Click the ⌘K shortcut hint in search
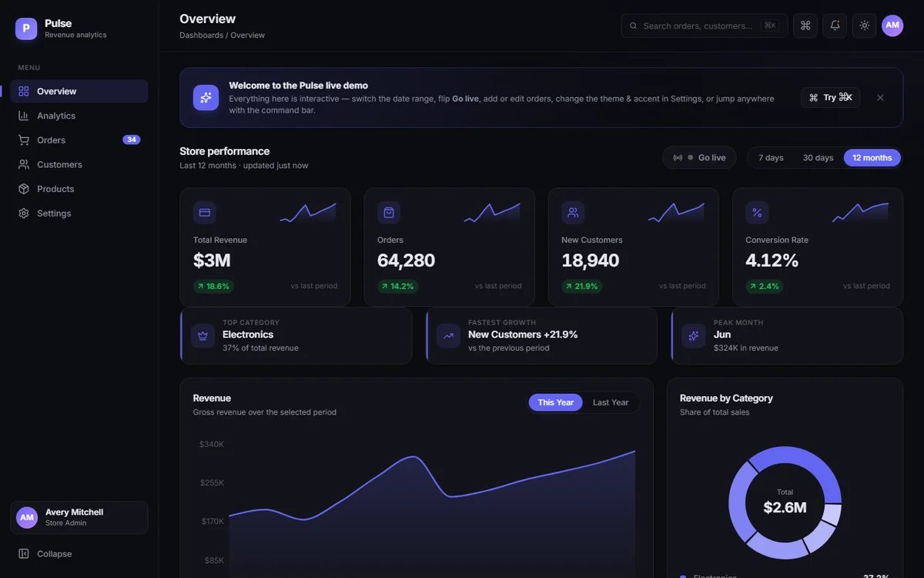The height and width of the screenshot is (578, 924). tap(770, 25)
